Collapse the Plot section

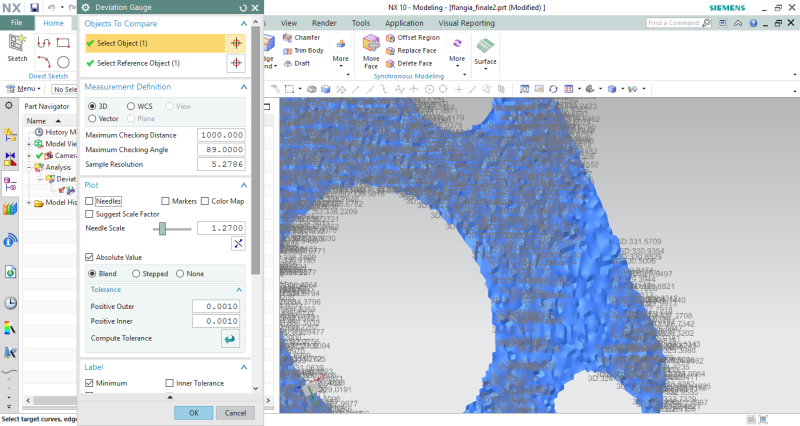(243, 185)
